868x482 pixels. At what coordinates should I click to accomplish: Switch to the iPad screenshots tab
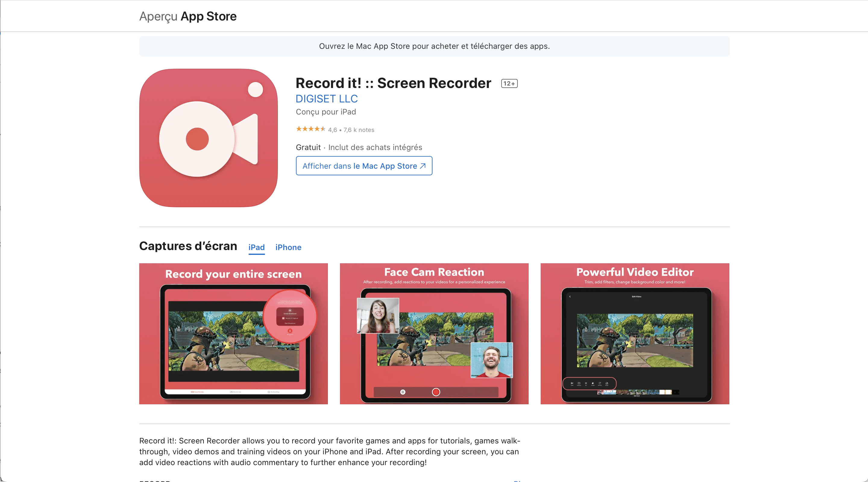(x=256, y=247)
